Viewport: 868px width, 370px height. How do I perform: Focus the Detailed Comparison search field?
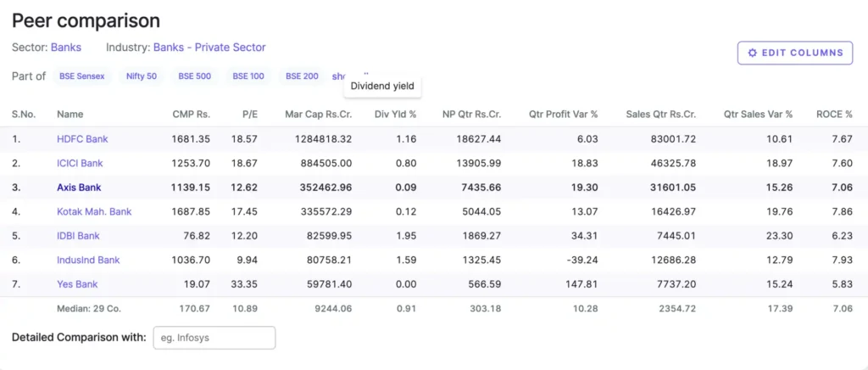click(x=214, y=337)
